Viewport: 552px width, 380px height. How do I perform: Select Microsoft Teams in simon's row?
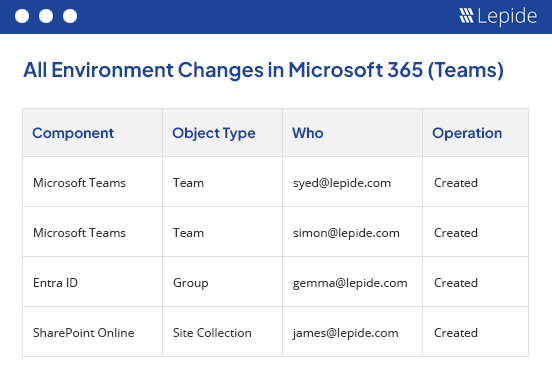point(79,233)
